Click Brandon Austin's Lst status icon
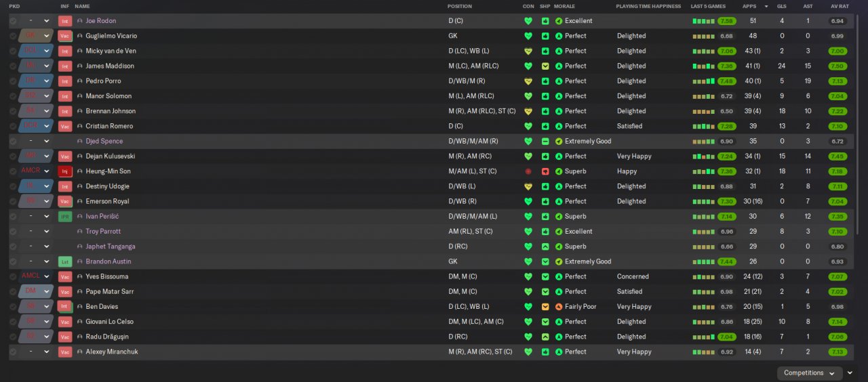 pyautogui.click(x=65, y=261)
